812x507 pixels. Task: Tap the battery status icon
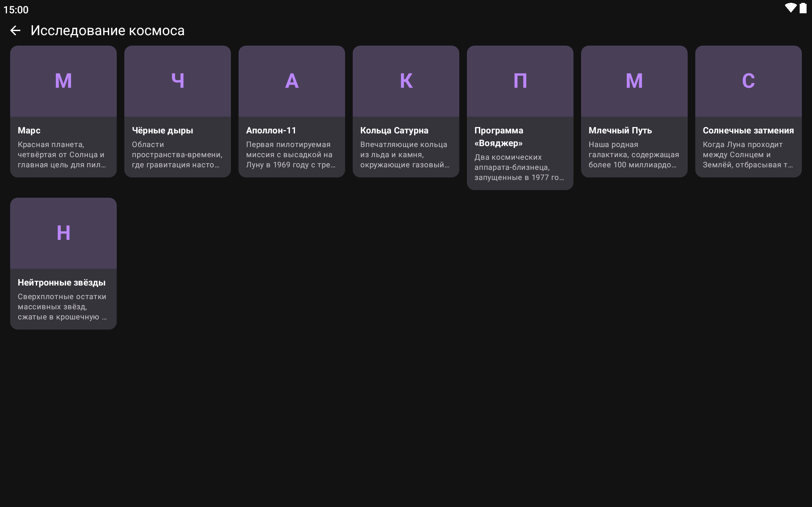(803, 8)
